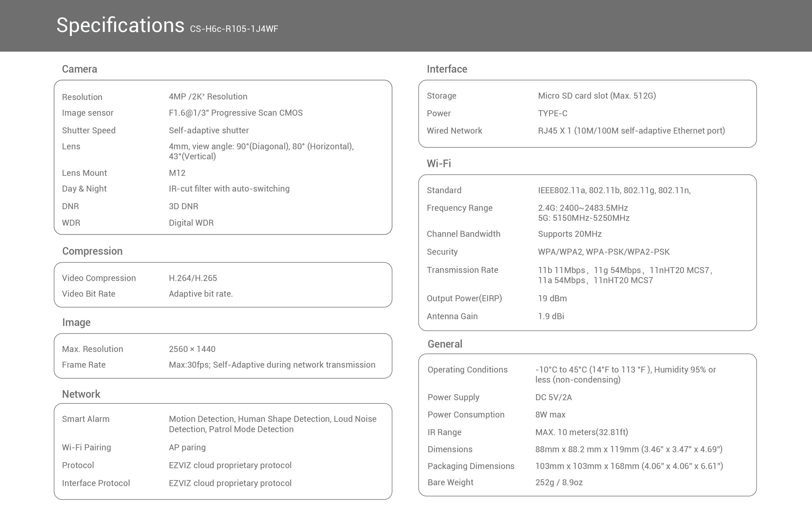This screenshot has height=508, width=812.
Task: Click the 'General' section heading
Action: pyautogui.click(x=445, y=344)
